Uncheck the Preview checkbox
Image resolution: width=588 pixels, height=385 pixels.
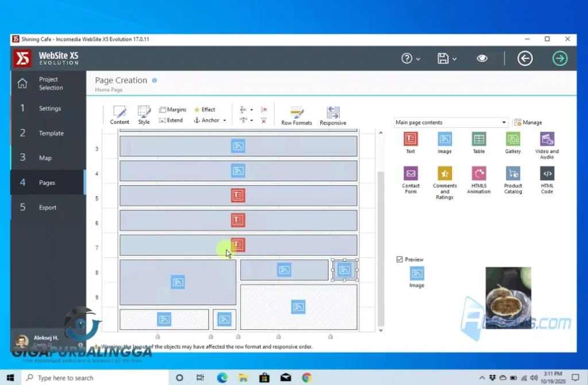[x=400, y=260]
